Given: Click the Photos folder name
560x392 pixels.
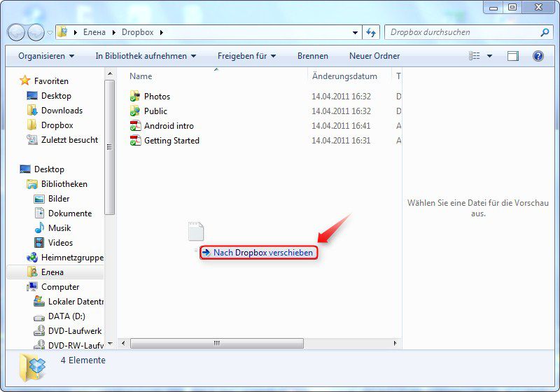Looking at the screenshot, I should point(157,97).
